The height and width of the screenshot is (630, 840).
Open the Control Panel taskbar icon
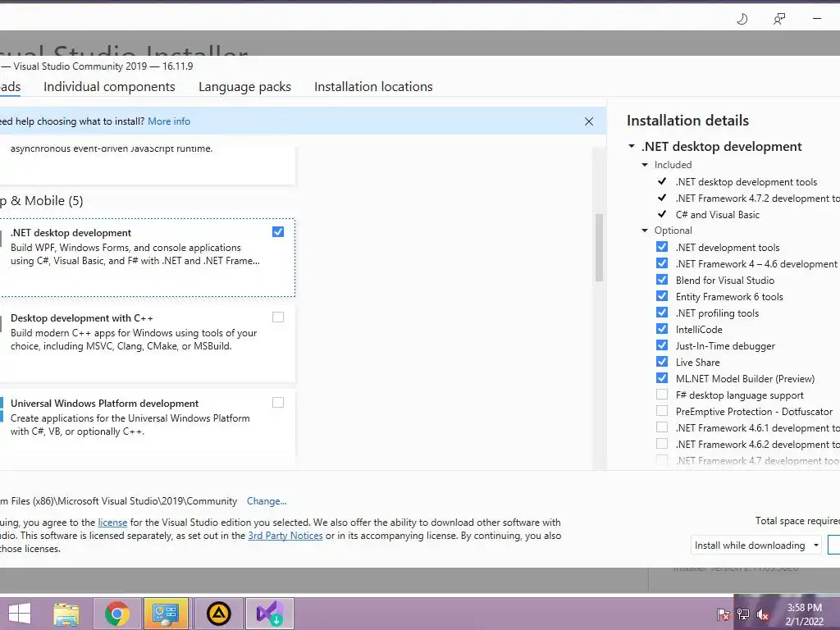coord(166,614)
